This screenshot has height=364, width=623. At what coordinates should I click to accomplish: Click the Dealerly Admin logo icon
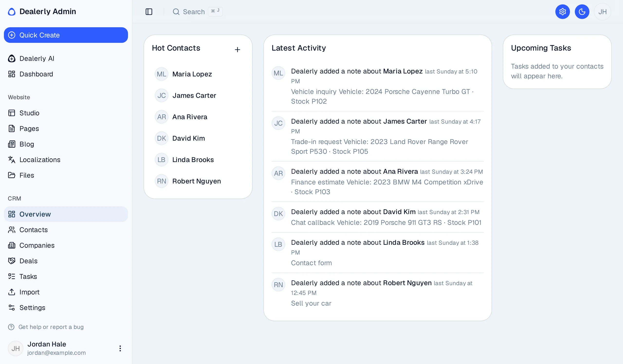coord(12,12)
